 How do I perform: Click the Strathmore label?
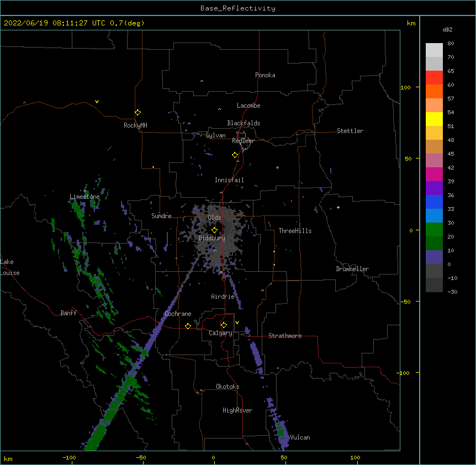285,336
